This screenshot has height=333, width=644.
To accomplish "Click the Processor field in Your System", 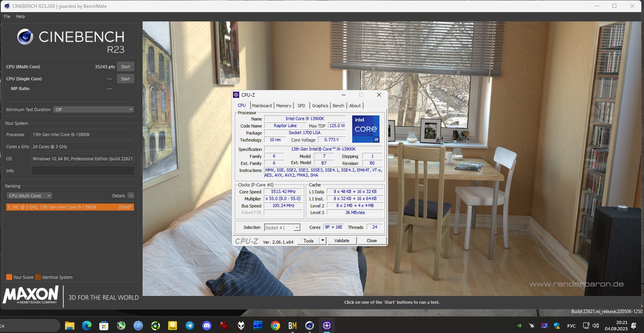I will pos(83,135).
